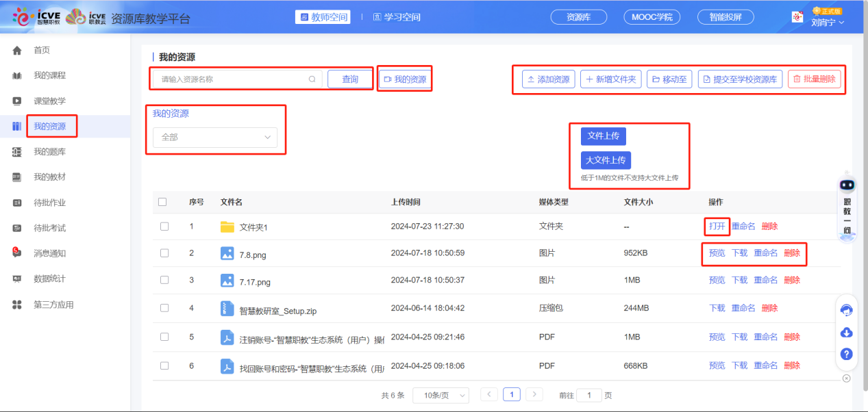Click 删除 link for 7.17.png
868x412 pixels.
(x=792, y=280)
